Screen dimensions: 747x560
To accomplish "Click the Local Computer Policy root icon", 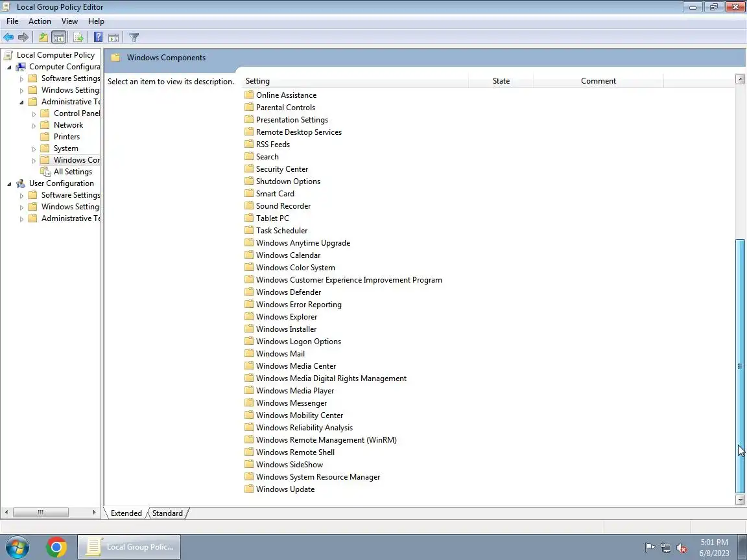I will click(8, 55).
